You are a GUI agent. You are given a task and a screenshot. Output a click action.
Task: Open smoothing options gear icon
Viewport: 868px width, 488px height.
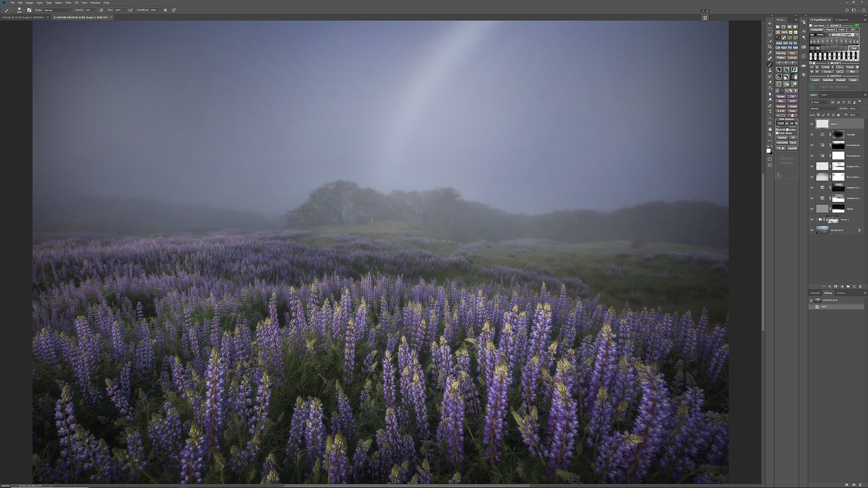tap(165, 10)
